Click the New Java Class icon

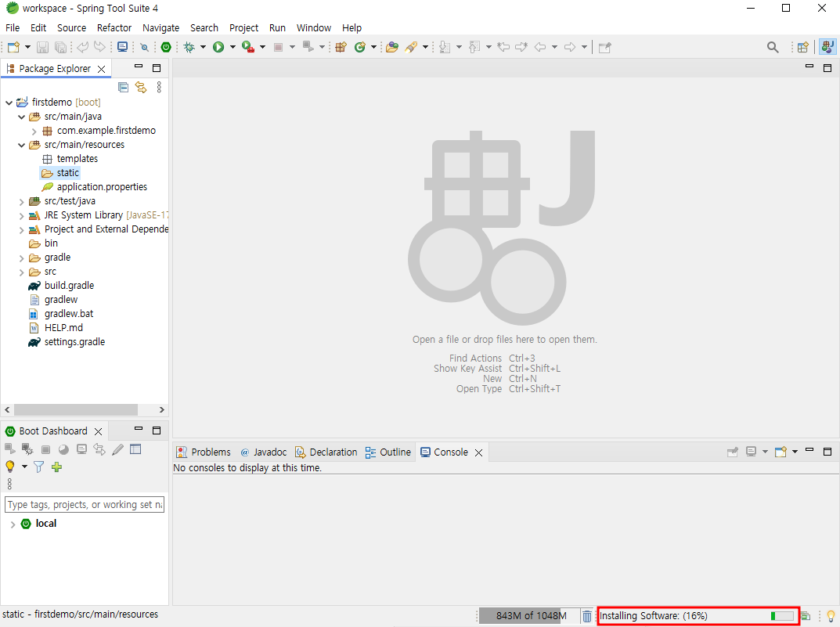point(360,47)
